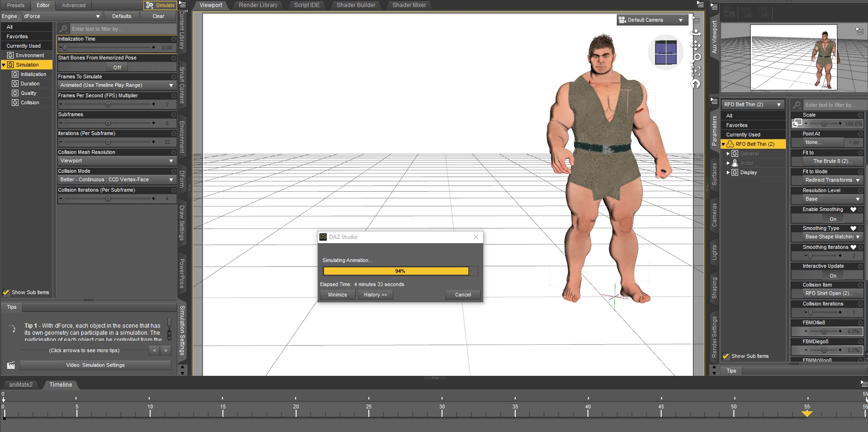868x432 pixels.
Task: Switch to the Render Library tab
Action: tap(258, 5)
